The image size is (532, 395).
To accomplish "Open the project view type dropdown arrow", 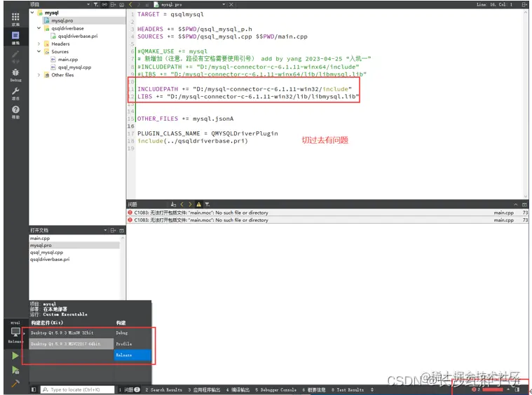I will pos(88,4).
